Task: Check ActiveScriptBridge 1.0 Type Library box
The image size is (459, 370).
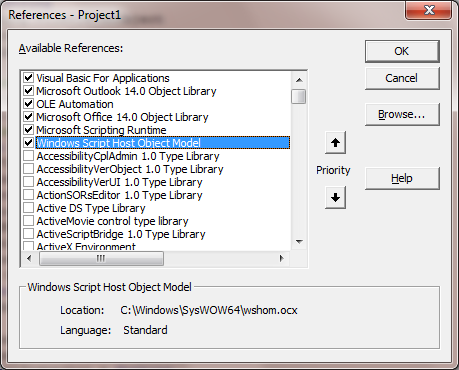Action: 29,234
